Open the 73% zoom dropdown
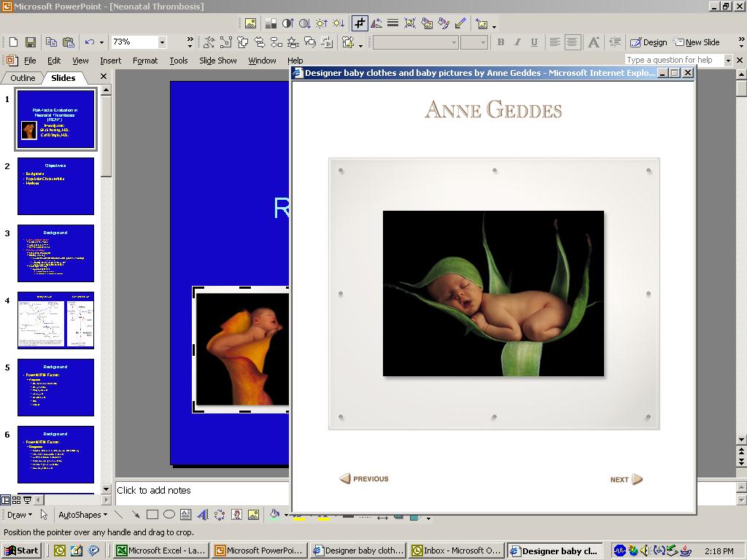 (162, 42)
